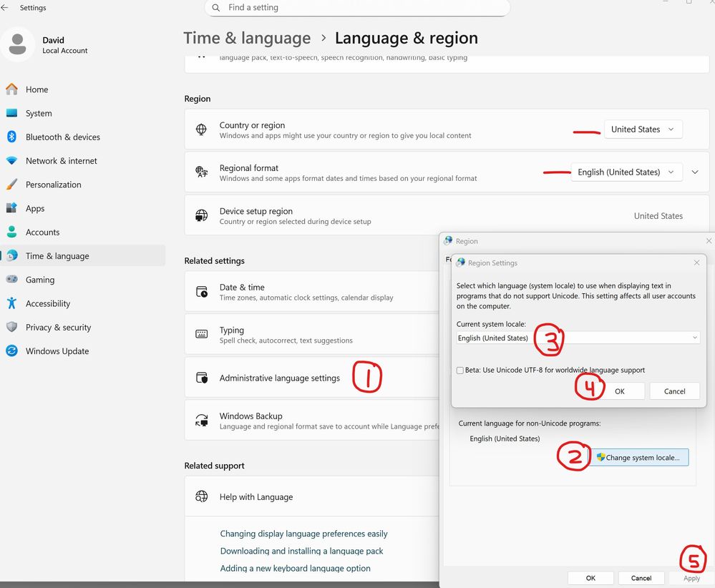Click OK at bottom of Region window

pyautogui.click(x=590, y=578)
